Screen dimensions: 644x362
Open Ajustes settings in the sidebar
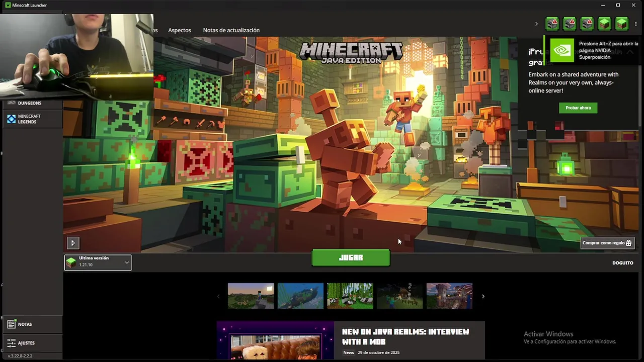click(x=33, y=343)
